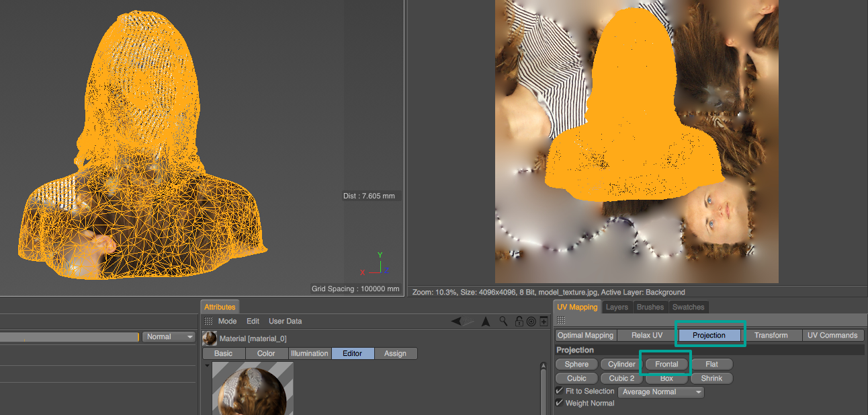Click the XYZ axis indicator in viewport
The width and height of the screenshot is (868, 415).
pos(374,264)
